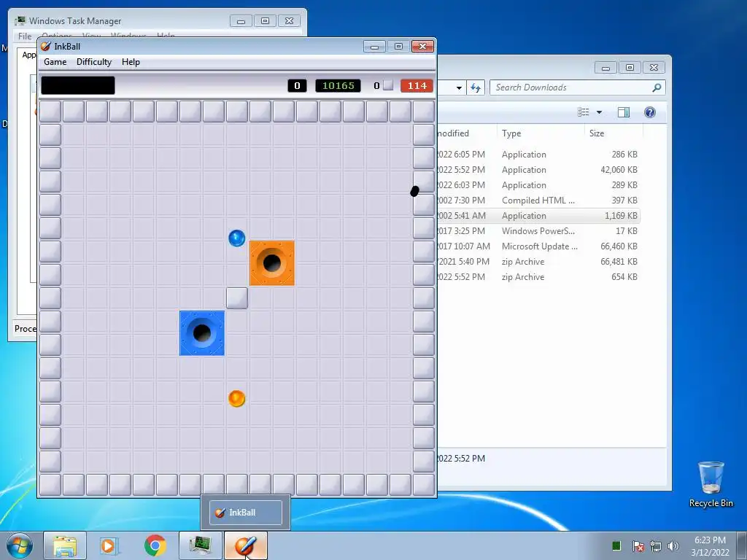Open the Difficulty menu in InkBall
Viewport: 747px width, 560px height.
94,62
